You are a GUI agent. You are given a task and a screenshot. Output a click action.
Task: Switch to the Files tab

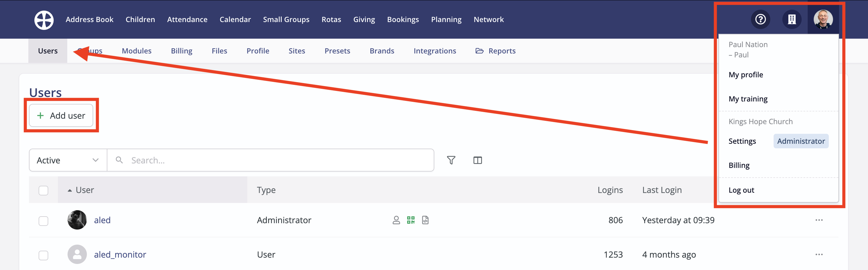tap(219, 51)
